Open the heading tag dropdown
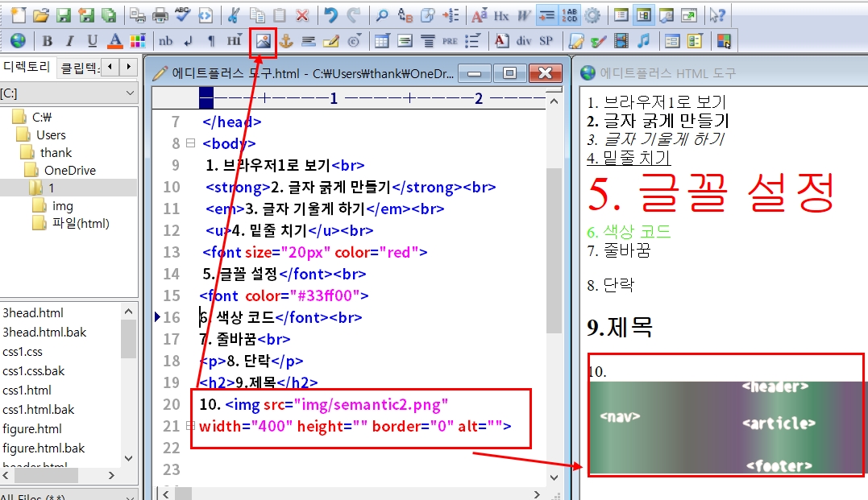This screenshot has height=500, width=868. (x=235, y=40)
